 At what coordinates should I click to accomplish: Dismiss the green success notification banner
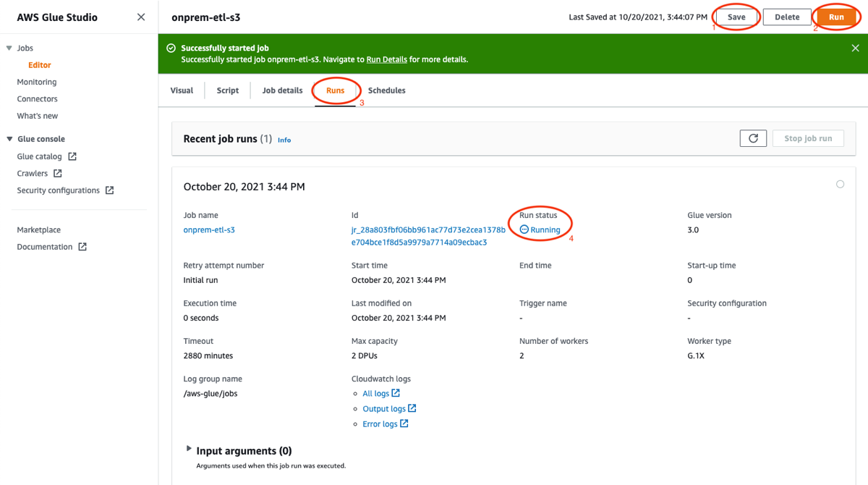click(x=855, y=48)
